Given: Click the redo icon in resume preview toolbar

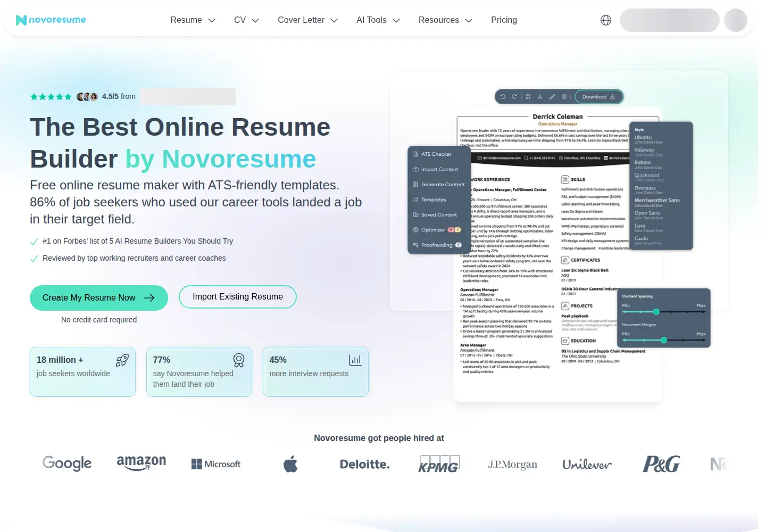Looking at the screenshot, I should pos(514,97).
